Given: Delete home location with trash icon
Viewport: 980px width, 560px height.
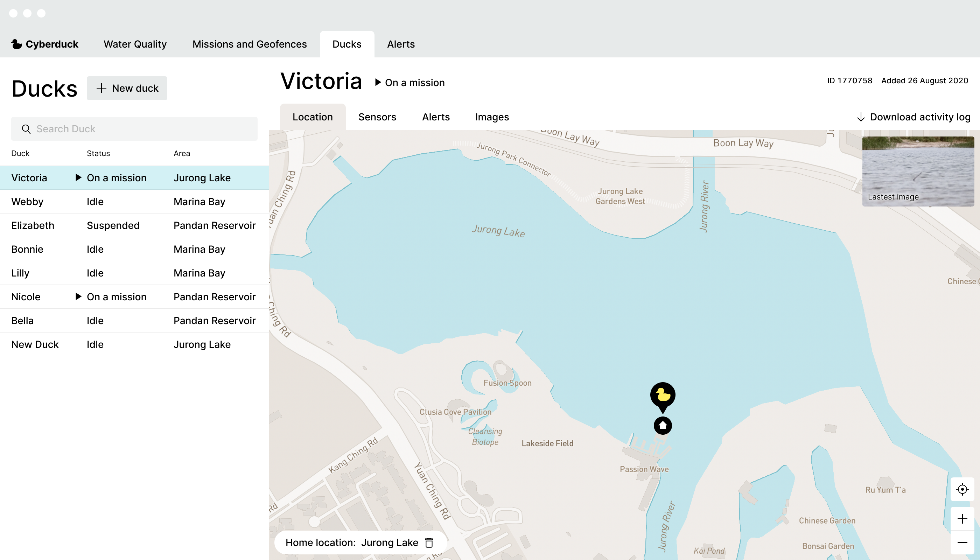Looking at the screenshot, I should 429,542.
